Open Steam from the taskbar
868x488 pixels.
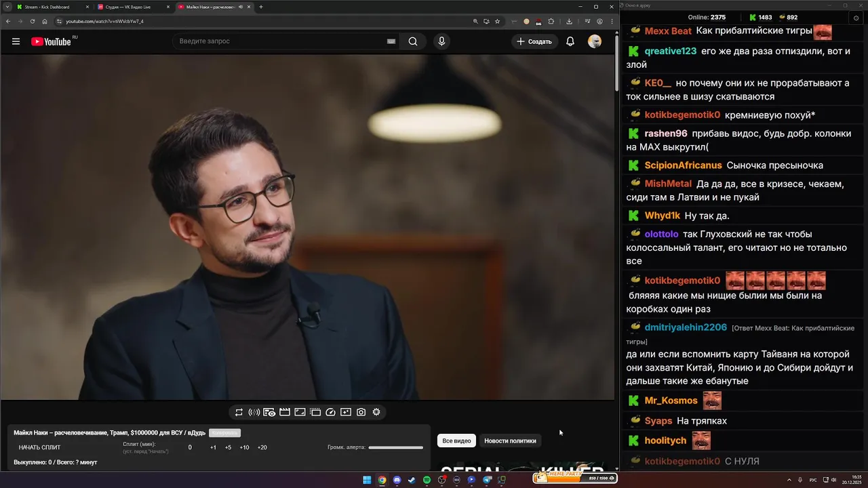412,480
